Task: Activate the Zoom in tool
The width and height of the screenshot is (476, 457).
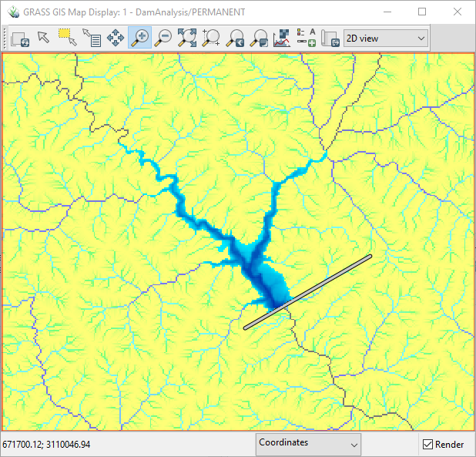Action: point(139,37)
